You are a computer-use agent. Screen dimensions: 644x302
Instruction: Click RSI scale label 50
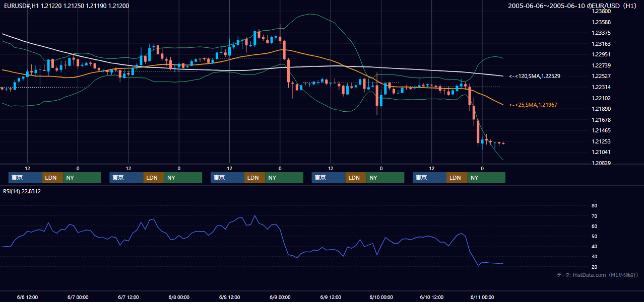595,236
